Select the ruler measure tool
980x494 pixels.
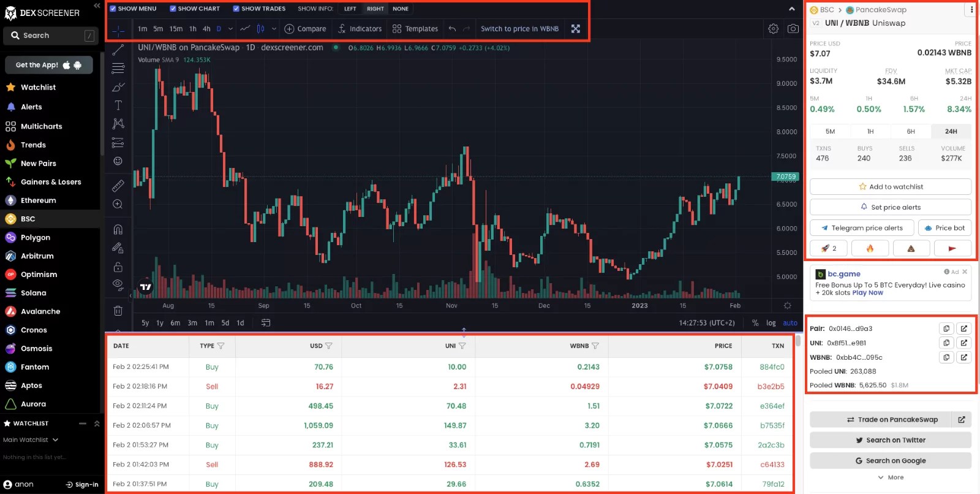click(x=118, y=185)
